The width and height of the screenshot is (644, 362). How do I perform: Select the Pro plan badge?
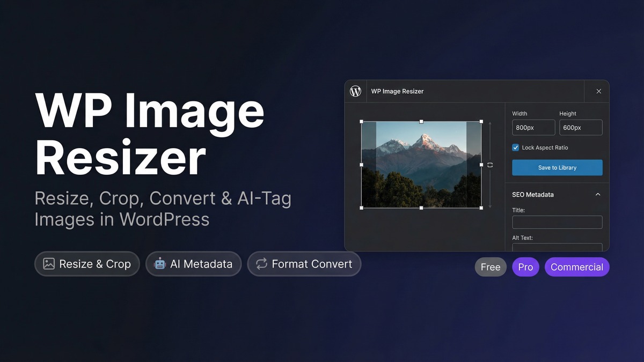[x=525, y=267]
